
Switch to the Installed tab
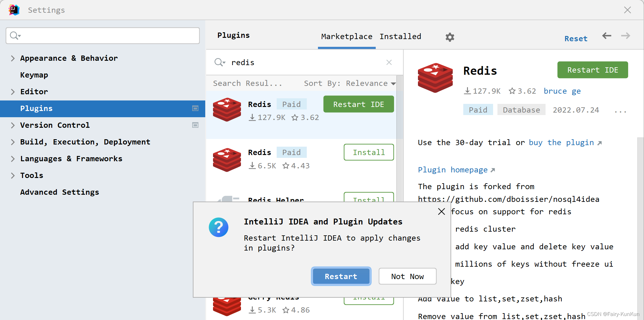(400, 37)
